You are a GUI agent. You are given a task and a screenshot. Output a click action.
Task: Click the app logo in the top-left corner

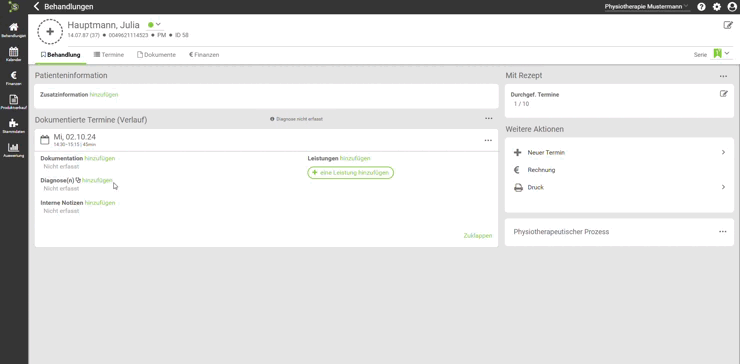click(14, 7)
